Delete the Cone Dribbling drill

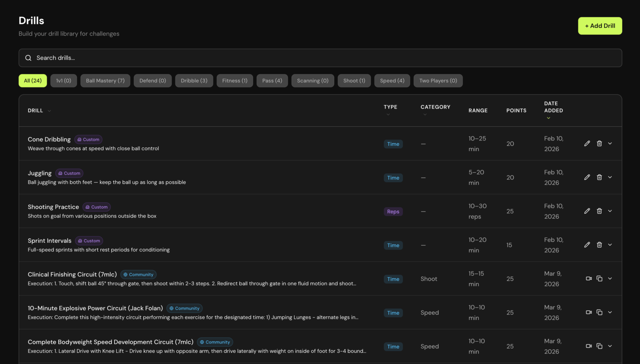click(599, 144)
